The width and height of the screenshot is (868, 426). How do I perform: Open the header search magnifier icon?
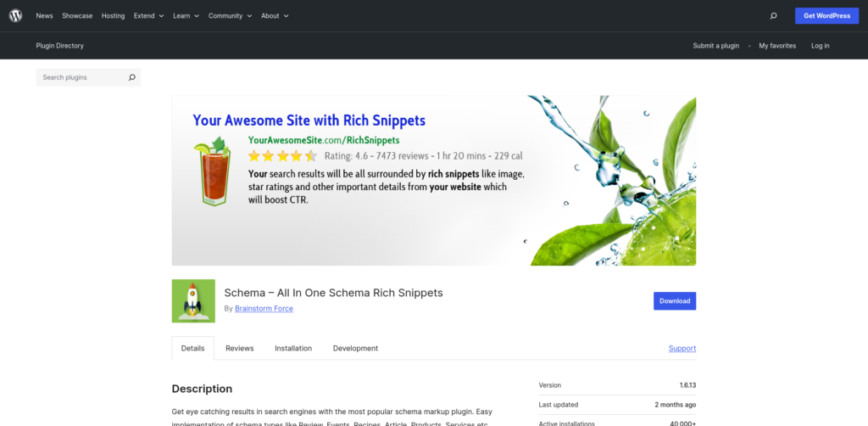(x=773, y=16)
